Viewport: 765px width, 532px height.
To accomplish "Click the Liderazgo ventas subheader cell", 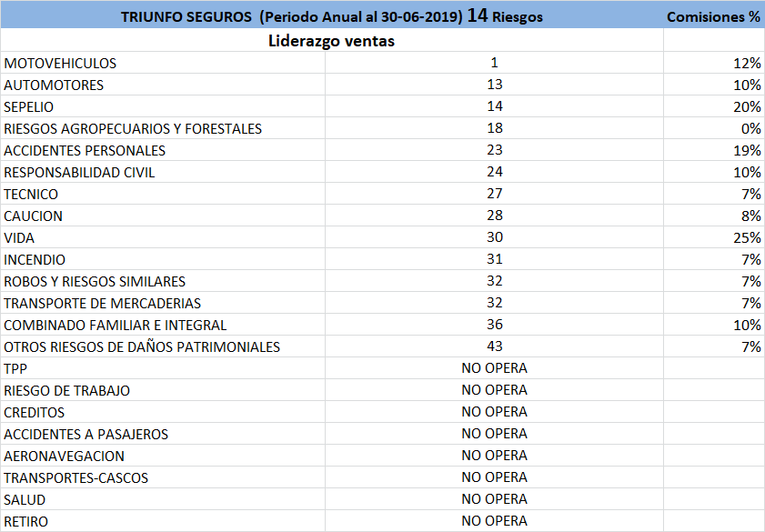I will coord(332,41).
